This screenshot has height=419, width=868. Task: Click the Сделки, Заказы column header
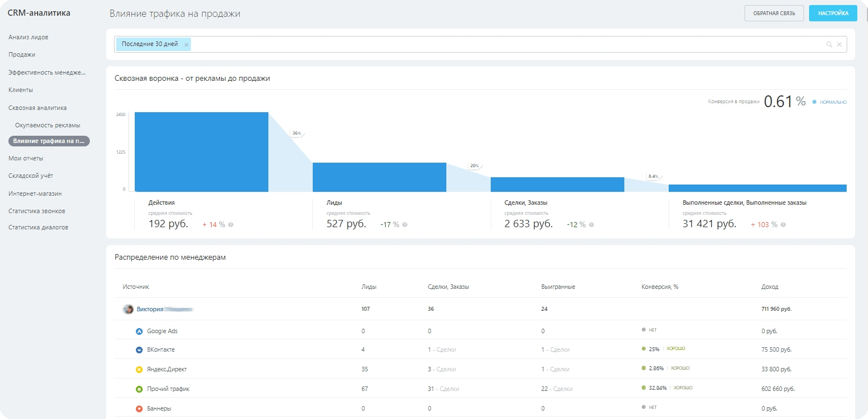tap(448, 287)
